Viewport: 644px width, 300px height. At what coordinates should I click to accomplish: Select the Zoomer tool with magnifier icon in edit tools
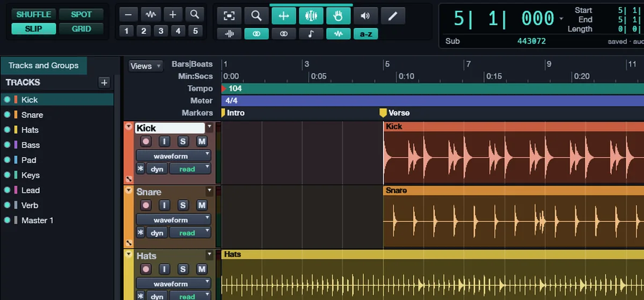[x=257, y=16]
